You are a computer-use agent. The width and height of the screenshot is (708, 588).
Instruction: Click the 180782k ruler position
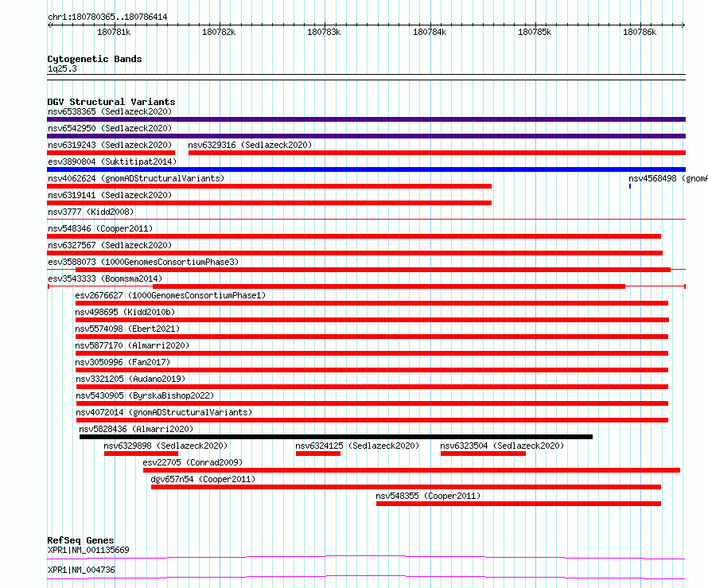[219, 32]
